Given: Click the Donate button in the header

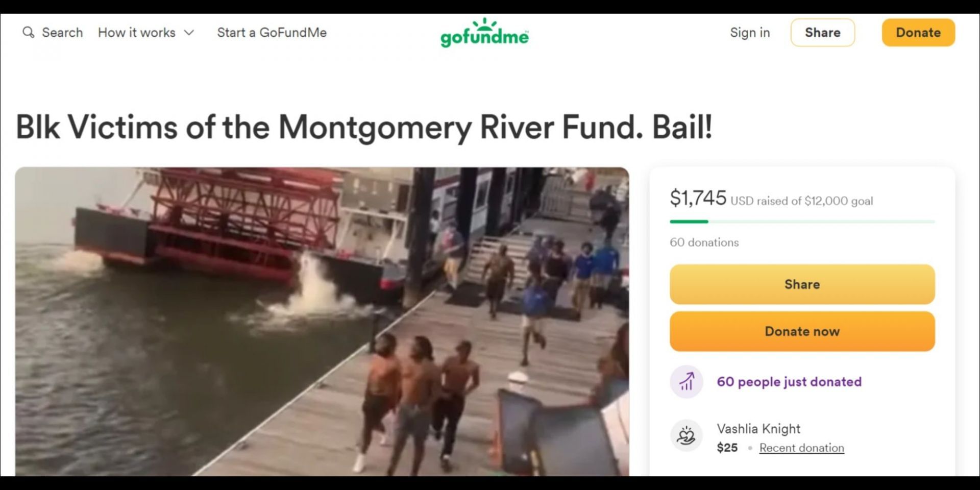Looking at the screenshot, I should point(918,33).
